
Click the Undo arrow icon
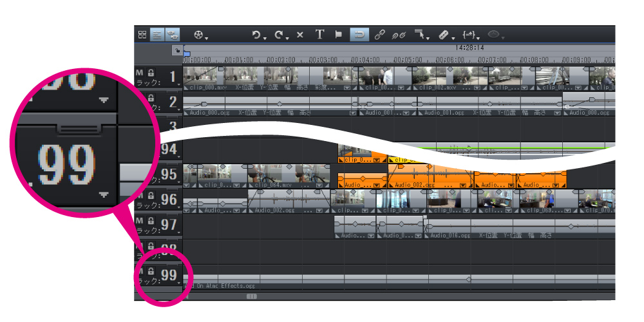(x=256, y=35)
